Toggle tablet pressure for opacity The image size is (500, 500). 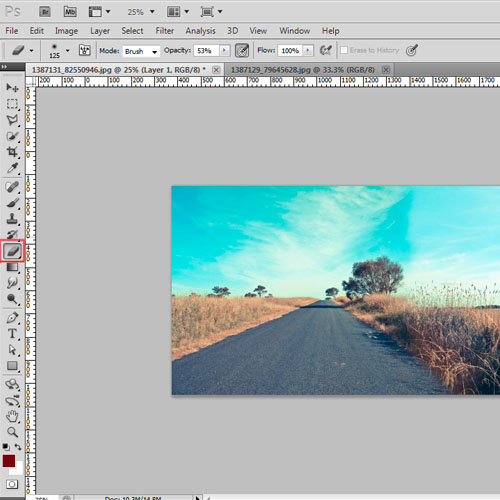[x=242, y=51]
